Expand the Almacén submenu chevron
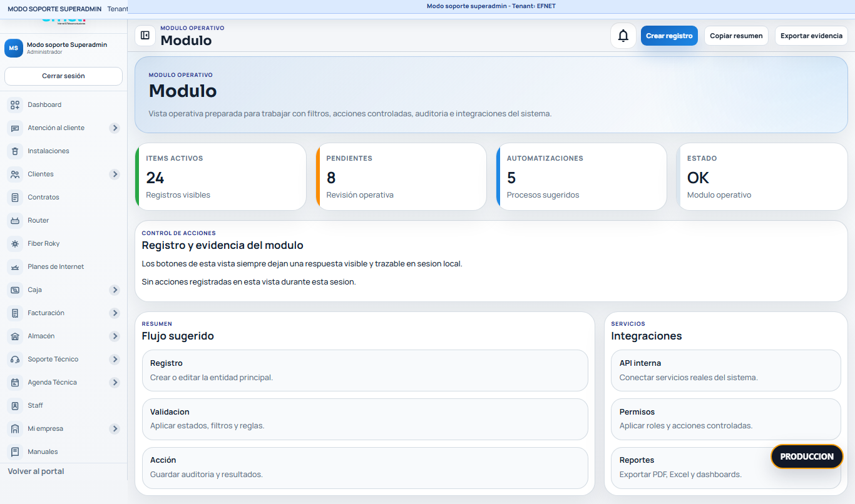Screen dimensions: 855x504 (x=115, y=336)
